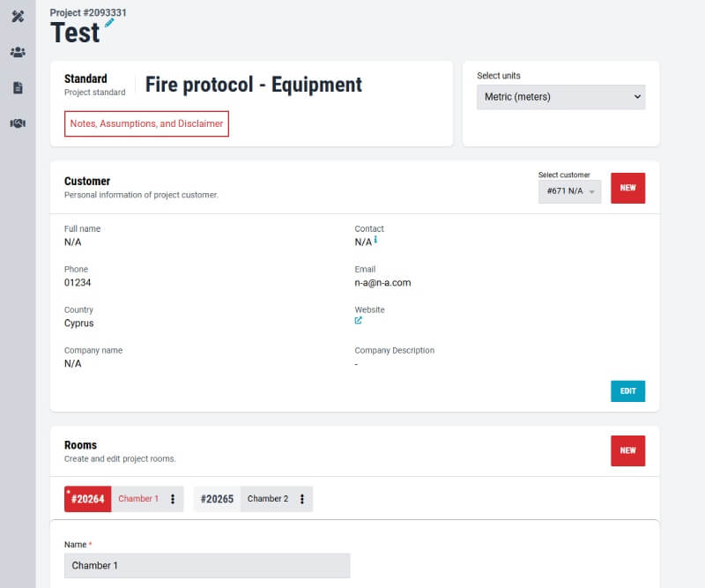The width and height of the screenshot is (705, 588).
Task: Open Notes, Assumptions, and Disclaimer
Action: coord(147,123)
